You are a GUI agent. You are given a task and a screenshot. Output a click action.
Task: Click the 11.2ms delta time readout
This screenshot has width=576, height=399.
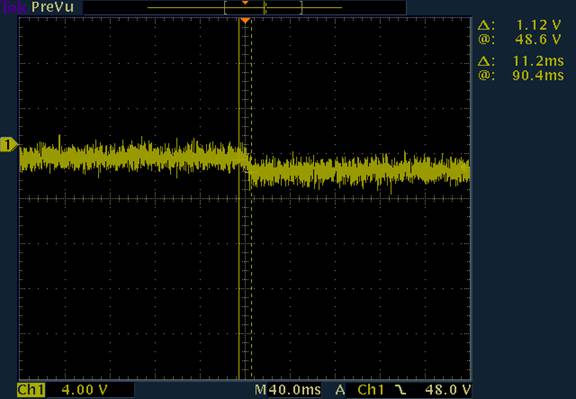tap(538, 61)
